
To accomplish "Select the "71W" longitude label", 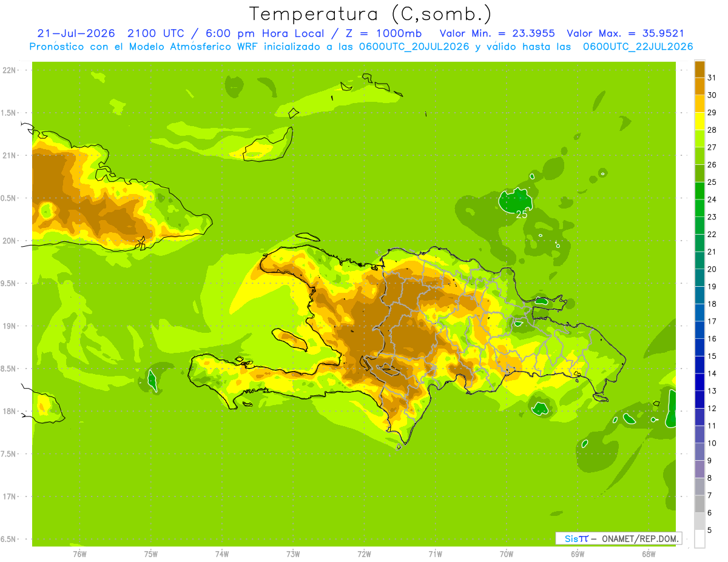I will tap(435, 554).
